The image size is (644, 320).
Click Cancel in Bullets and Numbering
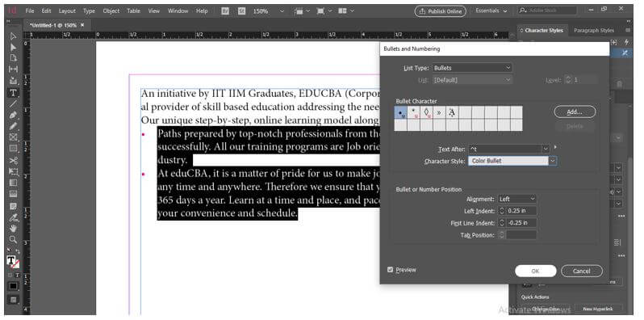click(582, 271)
